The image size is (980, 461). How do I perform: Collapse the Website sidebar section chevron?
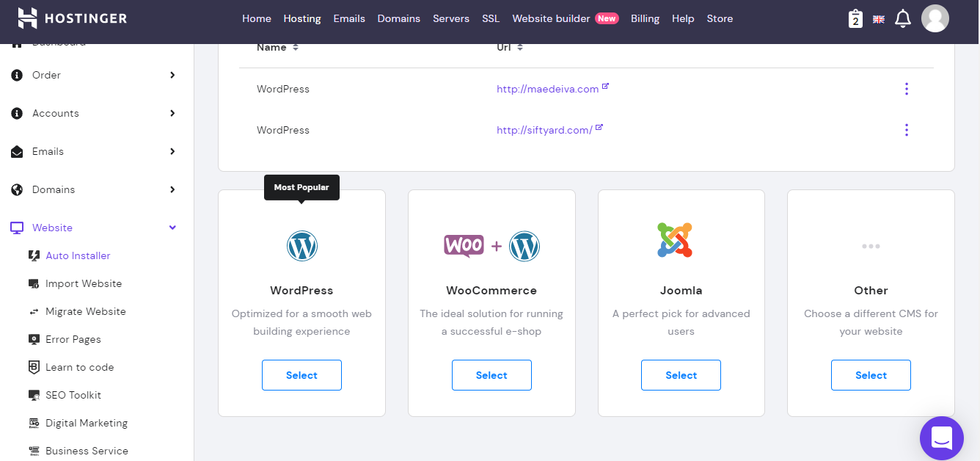[x=172, y=228]
